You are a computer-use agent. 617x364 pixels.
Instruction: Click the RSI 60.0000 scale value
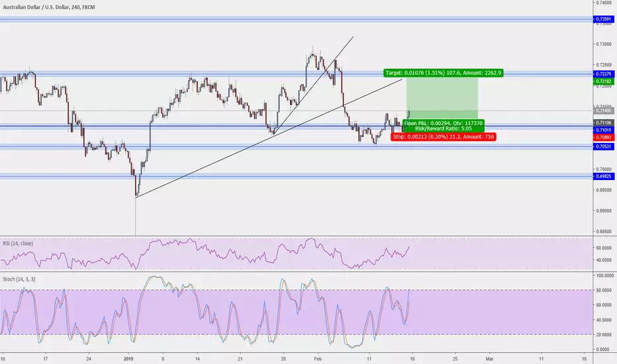604,248
